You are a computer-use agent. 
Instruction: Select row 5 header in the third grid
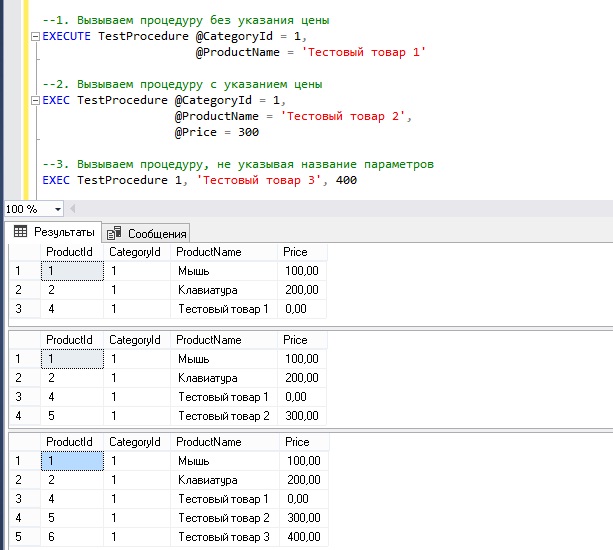tap(19, 537)
